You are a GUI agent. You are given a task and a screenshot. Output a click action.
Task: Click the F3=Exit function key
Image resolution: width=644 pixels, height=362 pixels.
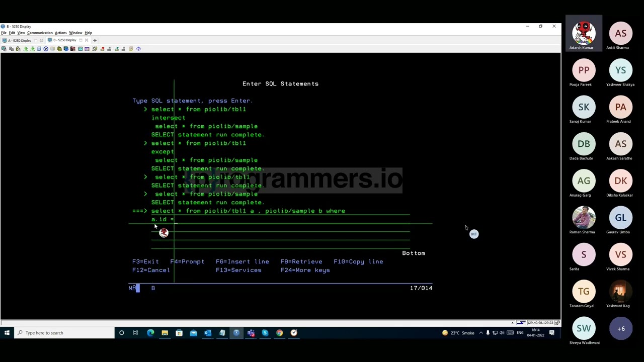[145, 261]
